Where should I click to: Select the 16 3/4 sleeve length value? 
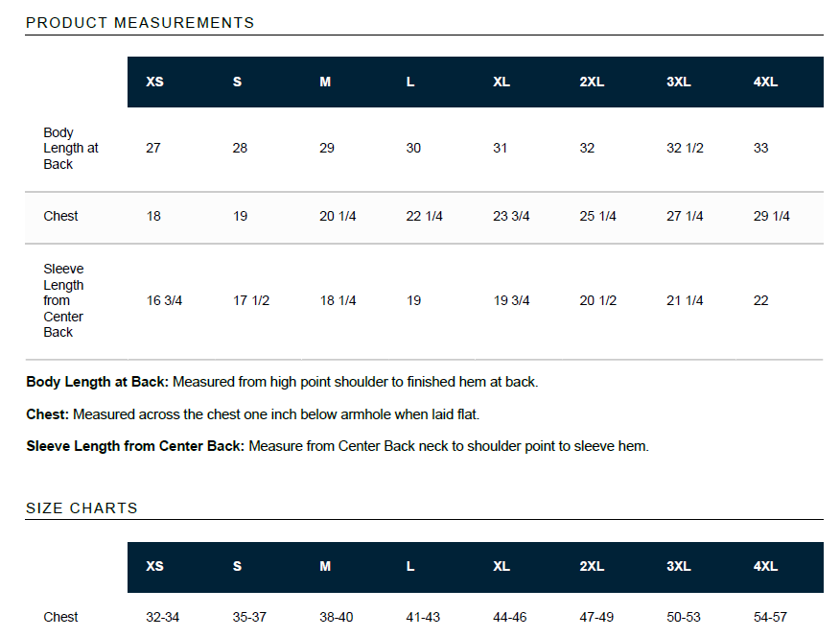[x=164, y=300]
